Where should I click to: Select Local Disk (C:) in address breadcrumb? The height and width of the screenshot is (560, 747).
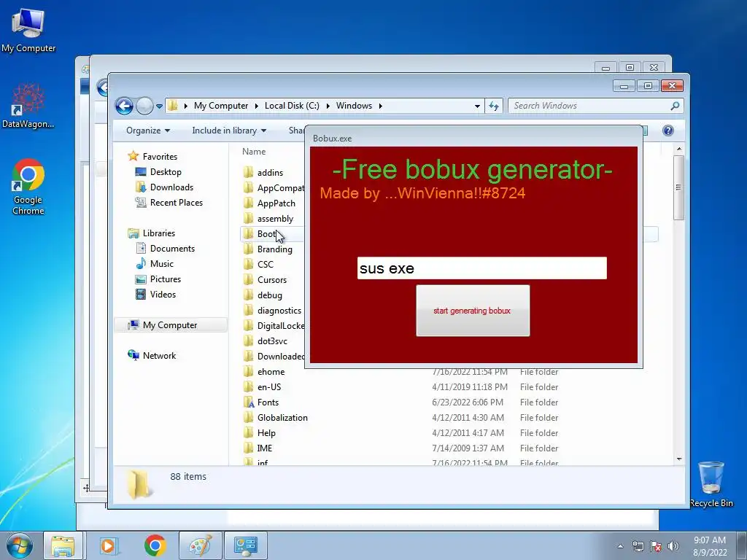pyautogui.click(x=292, y=106)
